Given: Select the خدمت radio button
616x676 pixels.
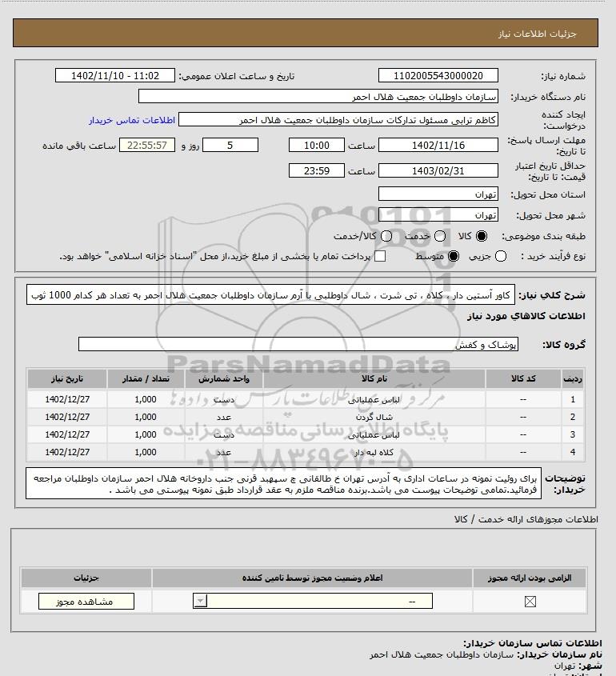Looking at the screenshot, I should tap(440, 236).
